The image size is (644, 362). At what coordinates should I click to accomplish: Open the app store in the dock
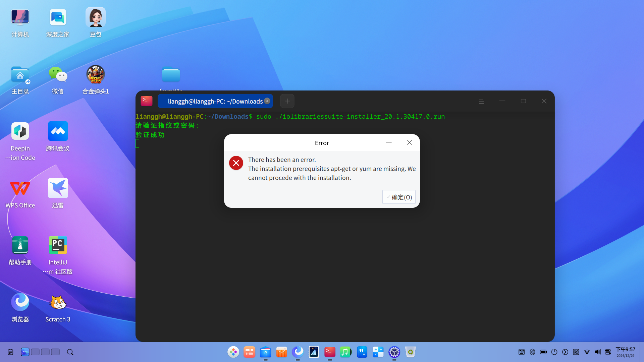281,352
